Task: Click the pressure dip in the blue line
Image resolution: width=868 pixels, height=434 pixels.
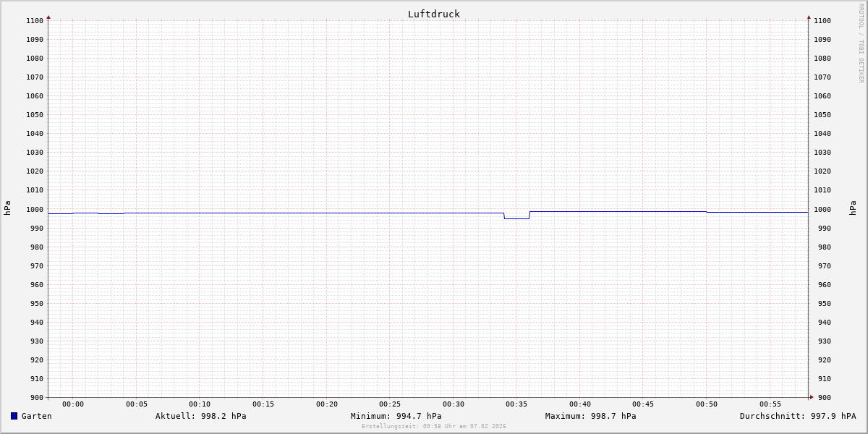Action: tap(516, 218)
